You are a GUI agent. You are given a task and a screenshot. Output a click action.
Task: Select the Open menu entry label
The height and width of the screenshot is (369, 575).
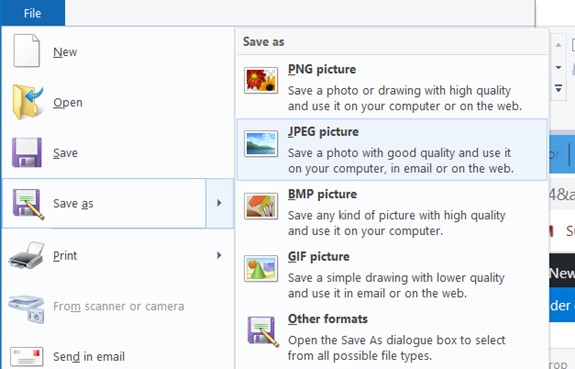pos(67,103)
